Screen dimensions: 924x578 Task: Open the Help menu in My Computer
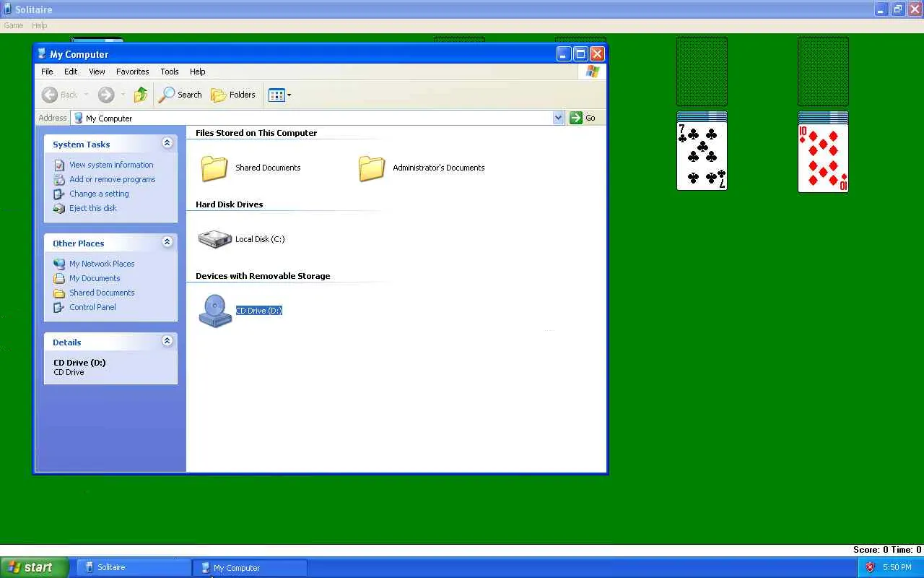click(198, 72)
